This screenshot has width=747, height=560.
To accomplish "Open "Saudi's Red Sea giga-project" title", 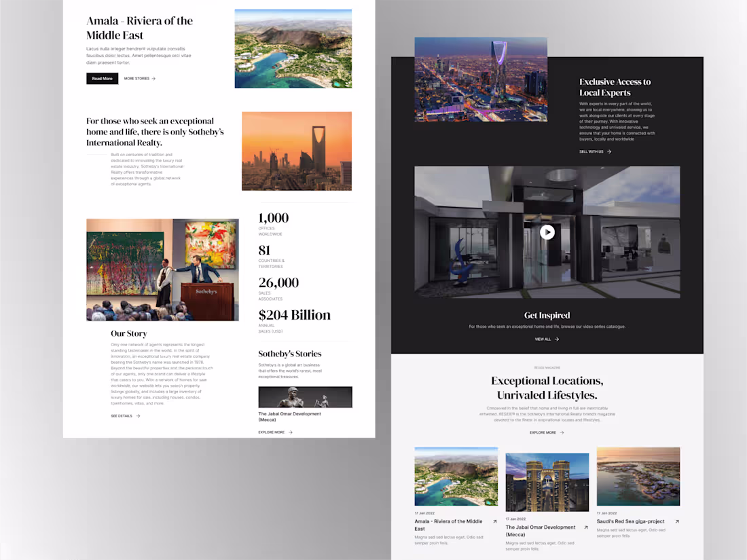I will (630, 521).
